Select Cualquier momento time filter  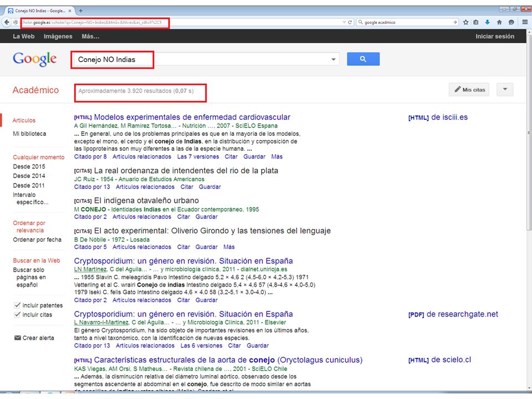tap(39, 157)
